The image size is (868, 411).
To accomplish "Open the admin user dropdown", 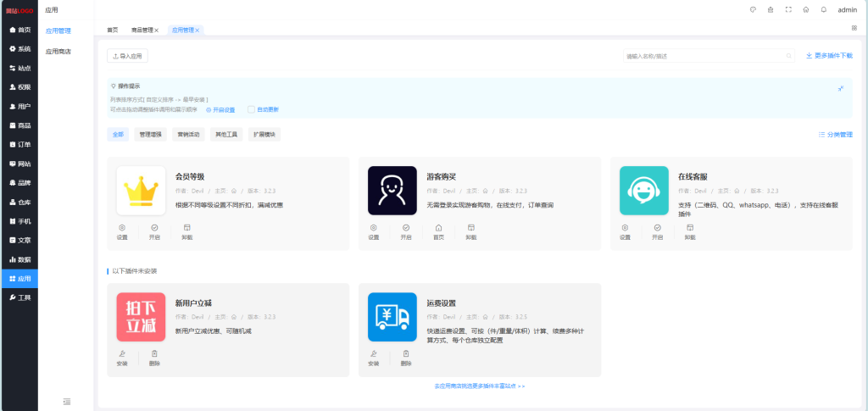I will [847, 10].
